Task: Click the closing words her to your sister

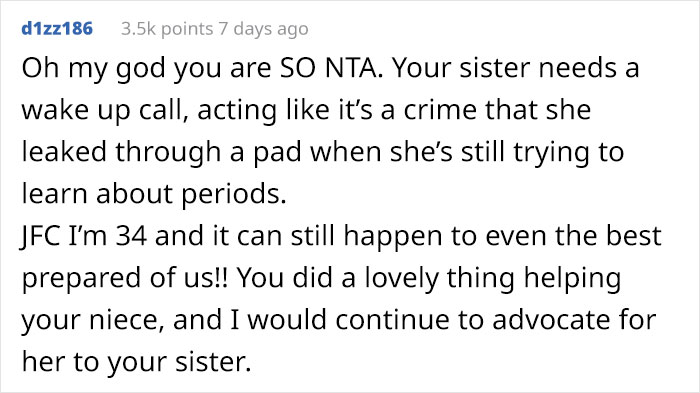Action: 137,362
